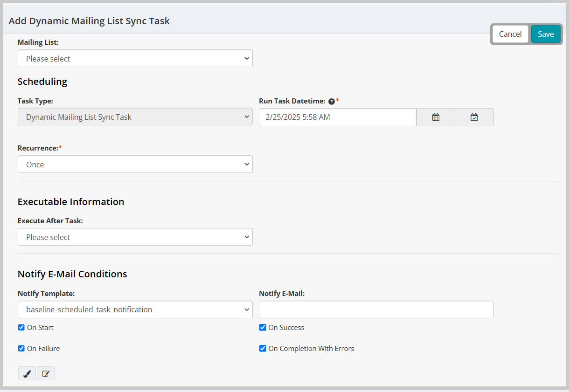Click the Notify E-Mail input field
Viewport: 569px width, 392px height.
(x=376, y=309)
